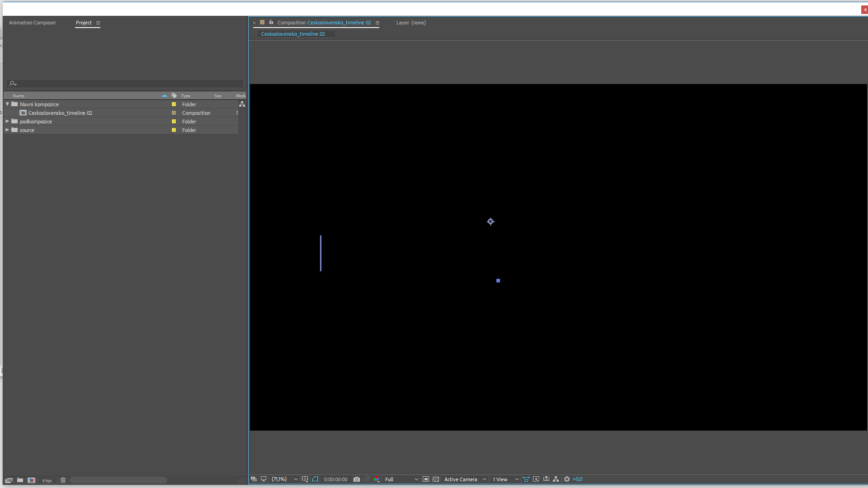Viewport: 868px width, 488px height.
Task: Switch to the Animation Composer tab
Action: [33, 23]
